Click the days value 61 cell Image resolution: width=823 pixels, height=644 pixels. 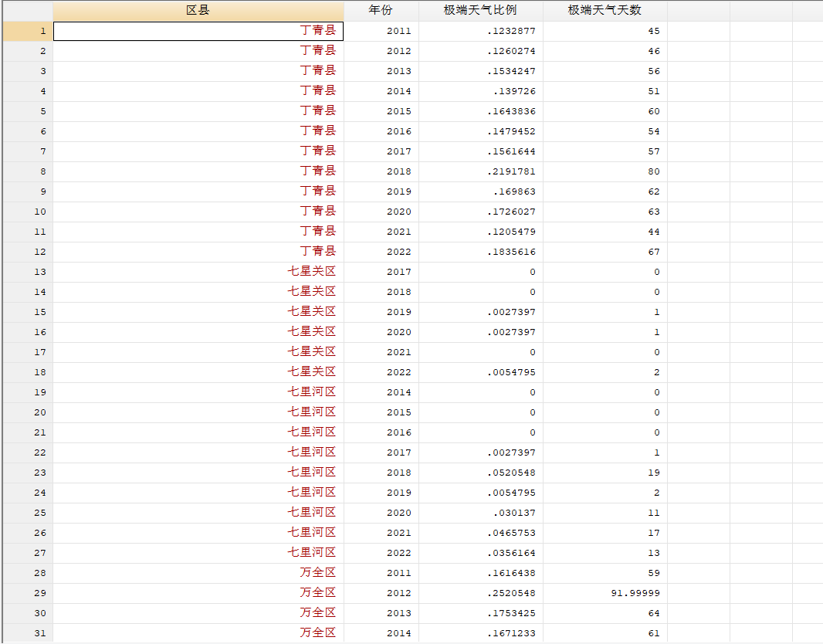click(605, 633)
